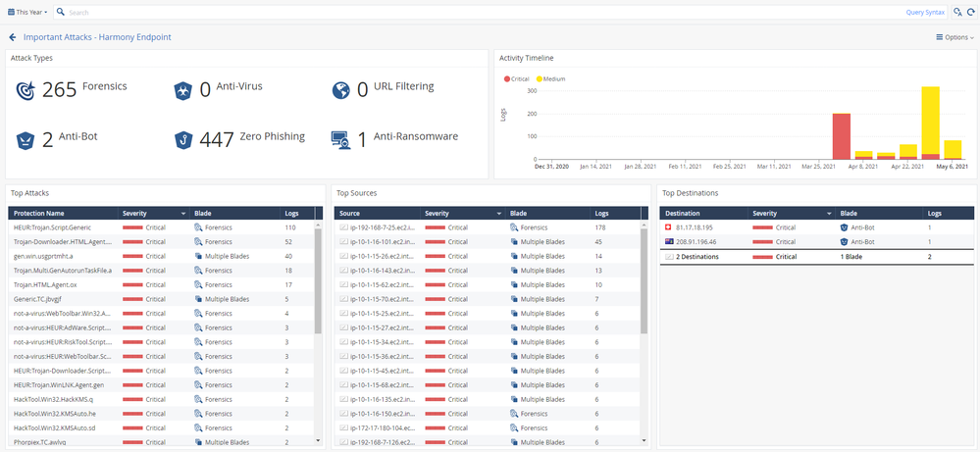Click the tall yellow bar near Apr 22
The width and height of the screenshot is (980, 452).
tap(931, 120)
